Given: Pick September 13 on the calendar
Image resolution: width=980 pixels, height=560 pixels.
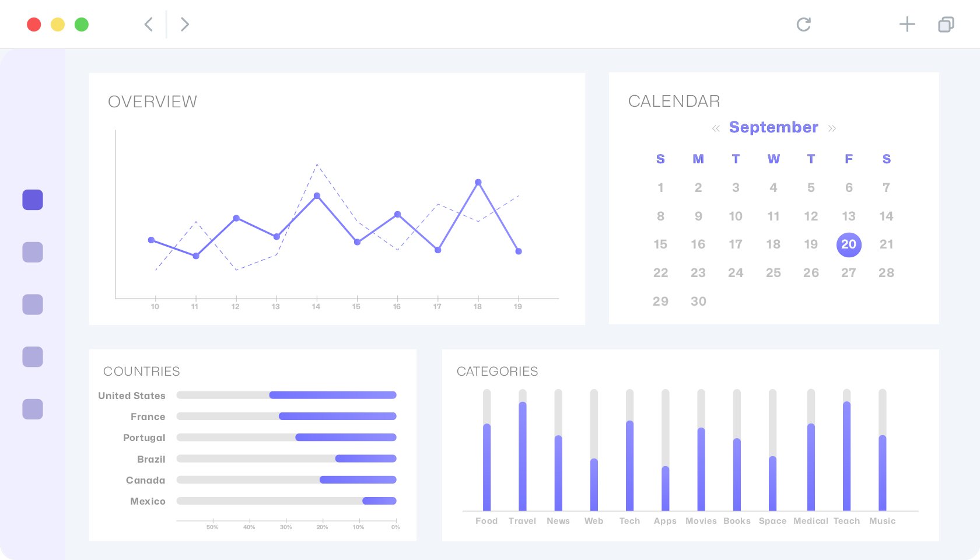Looking at the screenshot, I should click(x=849, y=216).
